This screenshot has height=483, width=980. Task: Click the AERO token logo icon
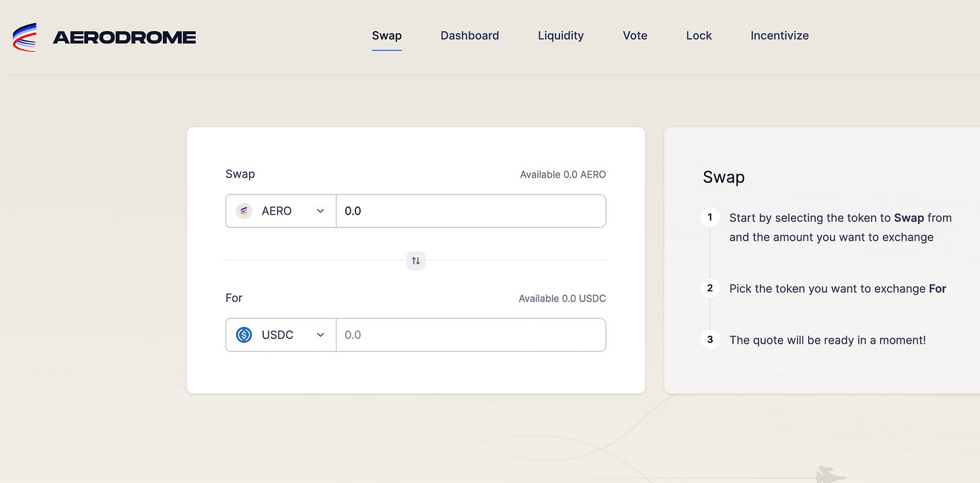pyautogui.click(x=244, y=211)
